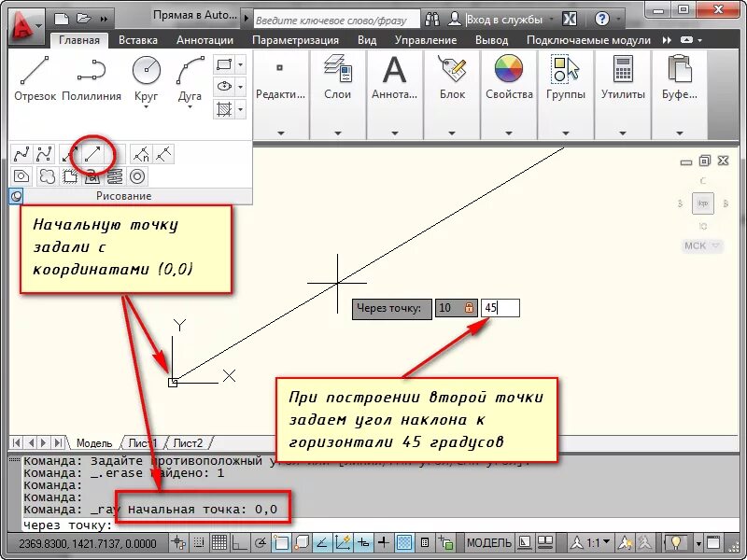This screenshot has height=560, width=747.
Task: Select the Круг circle tool
Action: point(147,79)
